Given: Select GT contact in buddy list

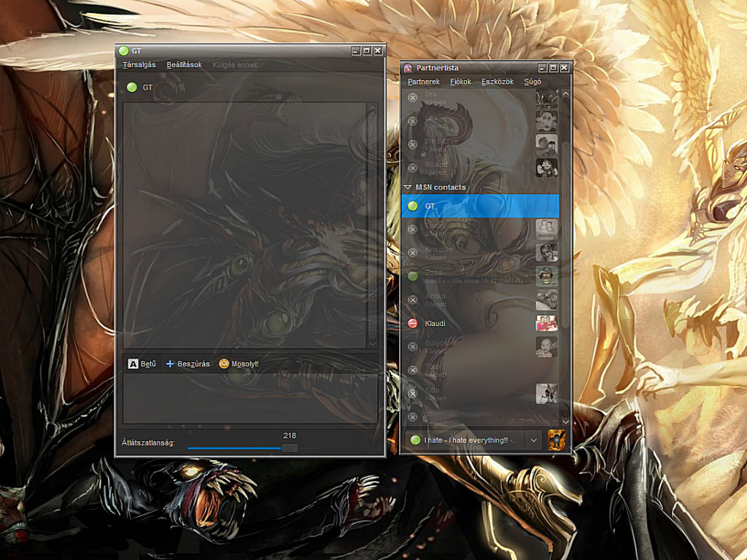Looking at the screenshot, I should click(480, 206).
